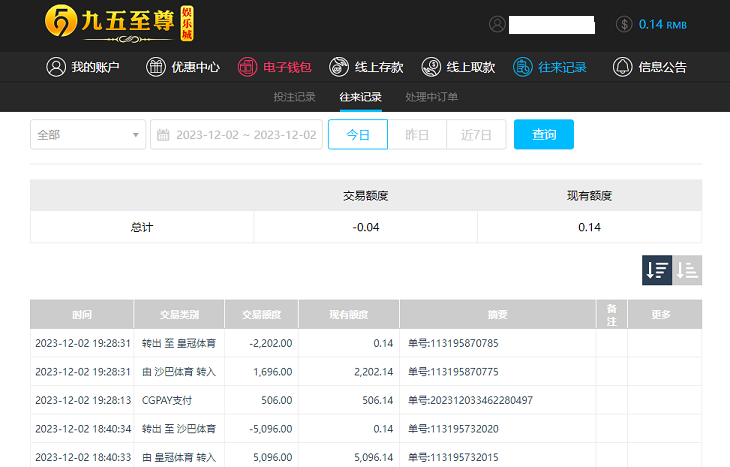730x467 pixels.
Task: Choose the 昨日 date filter
Action: 417,134
